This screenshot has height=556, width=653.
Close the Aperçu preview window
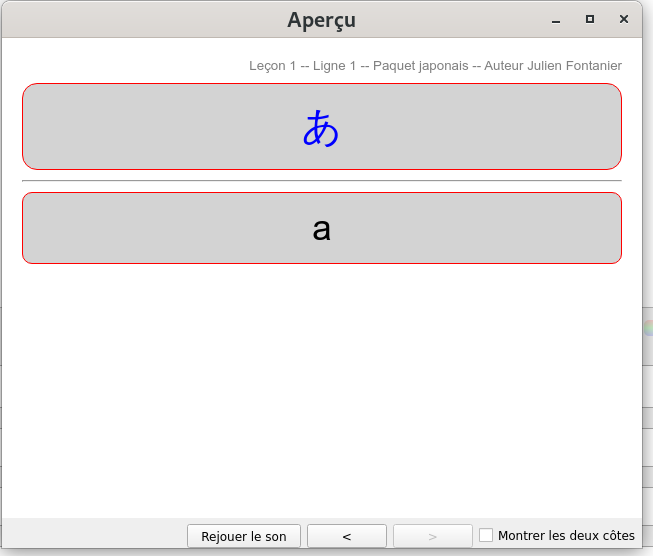pos(624,19)
